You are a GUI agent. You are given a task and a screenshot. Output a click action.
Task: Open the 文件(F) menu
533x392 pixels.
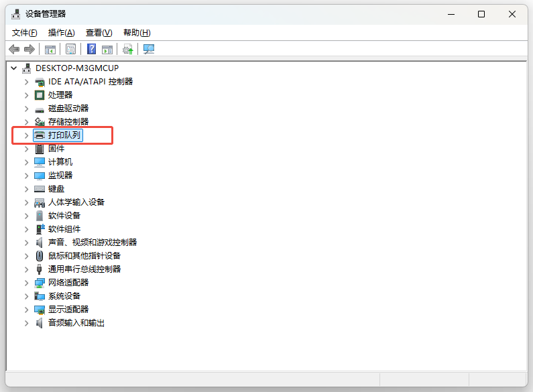(25, 33)
